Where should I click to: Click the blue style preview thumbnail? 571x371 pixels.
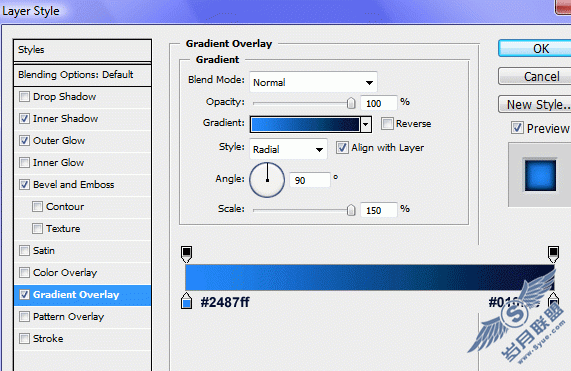(x=540, y=175)
